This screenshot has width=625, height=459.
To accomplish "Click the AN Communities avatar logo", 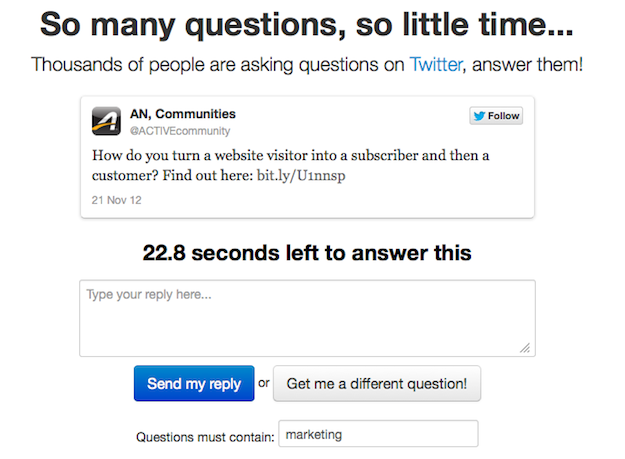I will (106, 121).
